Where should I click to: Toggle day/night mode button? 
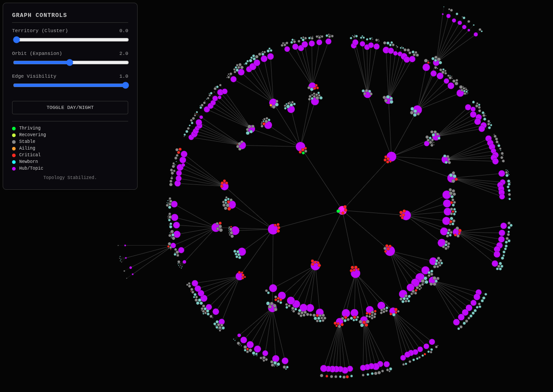[x=70, y=108]
